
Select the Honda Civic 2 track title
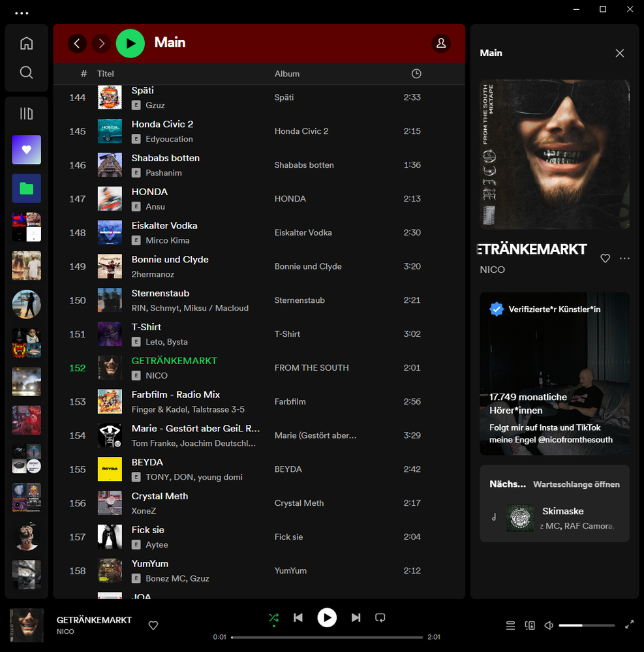[162, 124]
